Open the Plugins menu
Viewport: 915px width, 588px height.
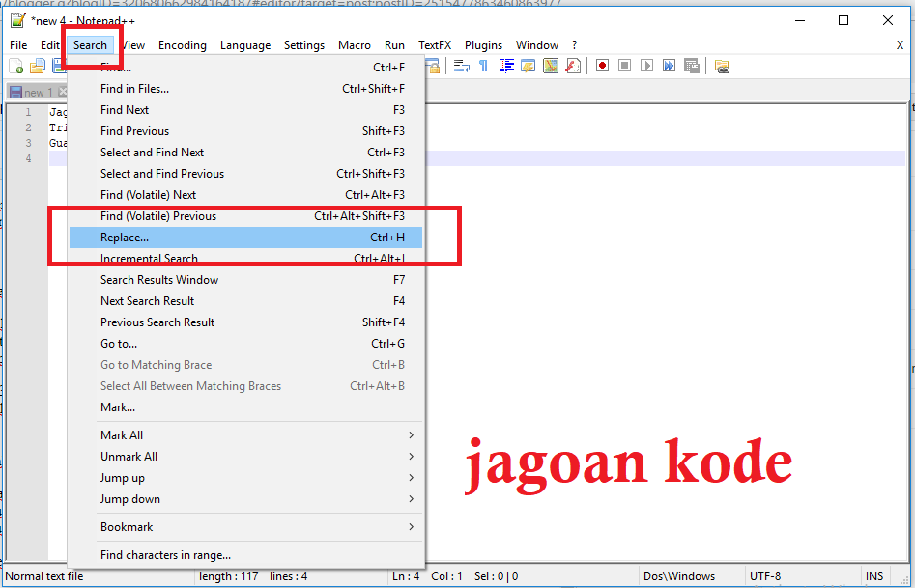(483, 45)
